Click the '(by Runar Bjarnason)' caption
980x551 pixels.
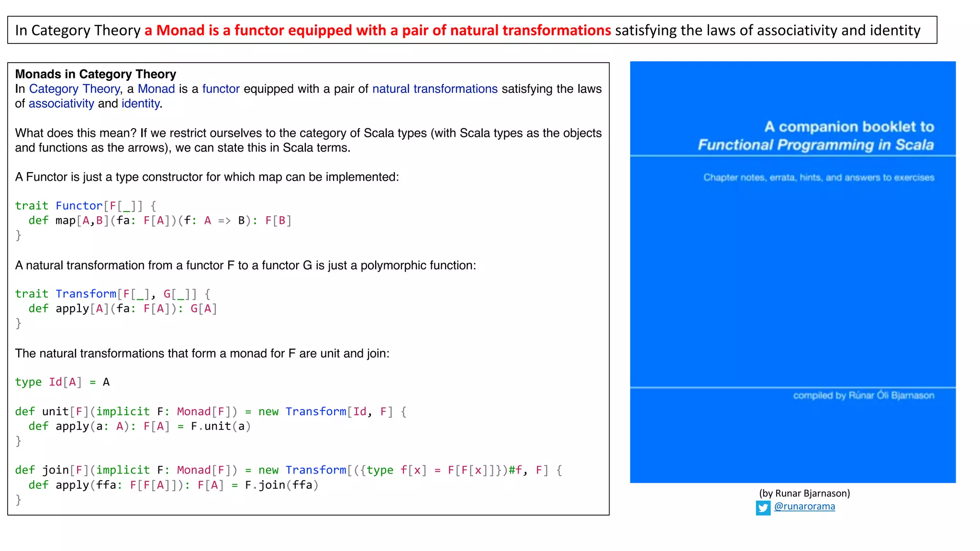[x=804, y=493]
